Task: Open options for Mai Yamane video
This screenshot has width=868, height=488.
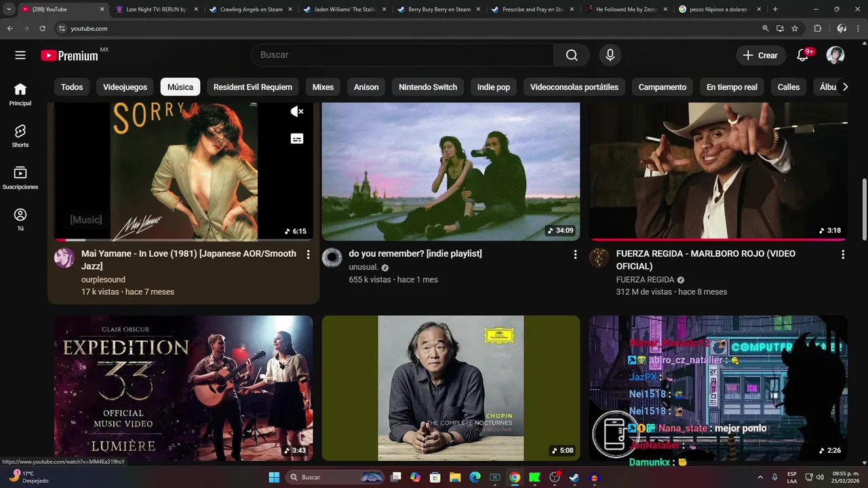Action: (x=308, y=254)
